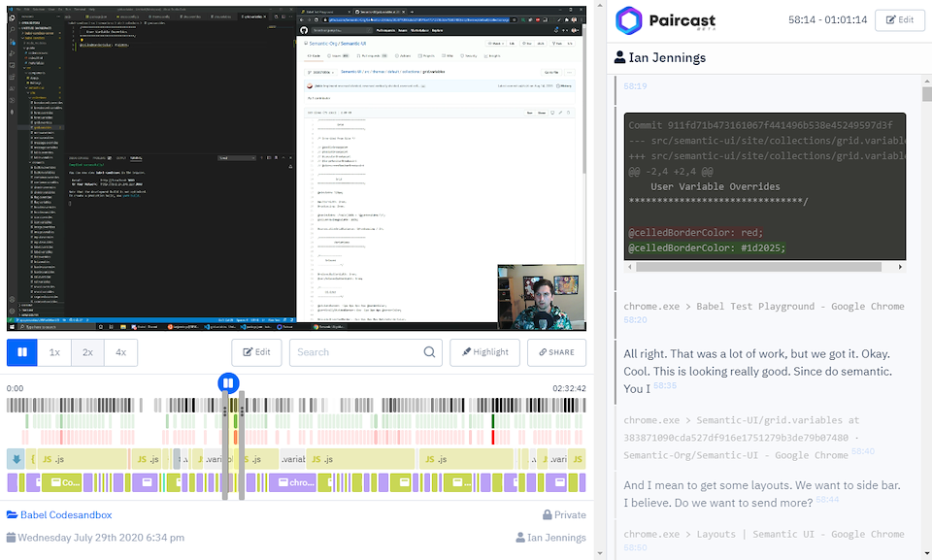Click the Private lock icon
This screenshot has height=560, width=932.
(x=548, y=515)
